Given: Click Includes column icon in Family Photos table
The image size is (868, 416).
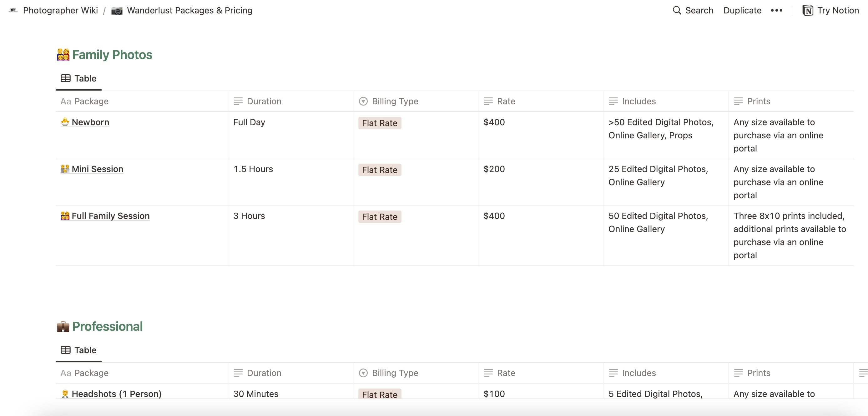Looking at the screenshot, I should (x=613, y=101).
